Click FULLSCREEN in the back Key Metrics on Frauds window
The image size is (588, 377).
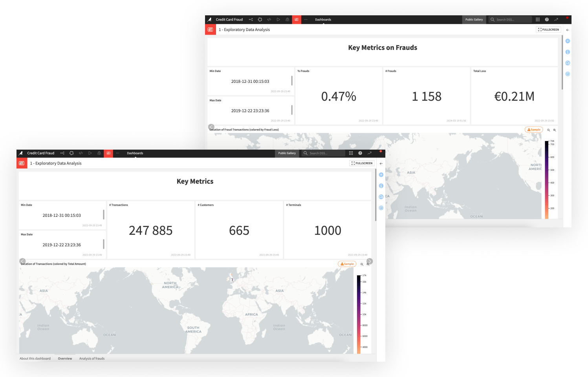548,29
